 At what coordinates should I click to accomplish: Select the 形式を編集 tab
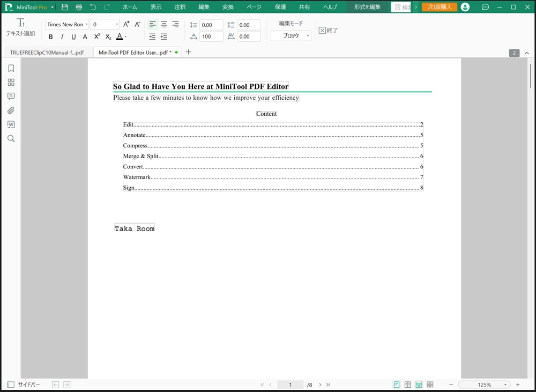(367, 7)
